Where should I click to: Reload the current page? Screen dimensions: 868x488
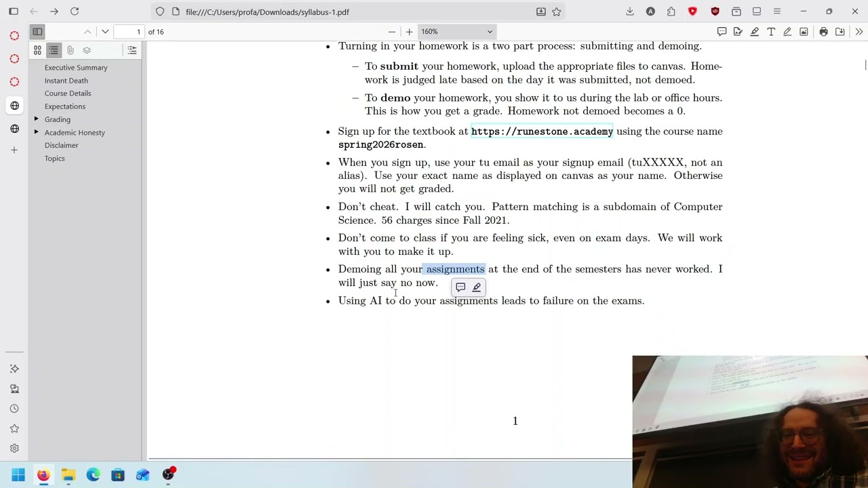(x=75, y=12)
